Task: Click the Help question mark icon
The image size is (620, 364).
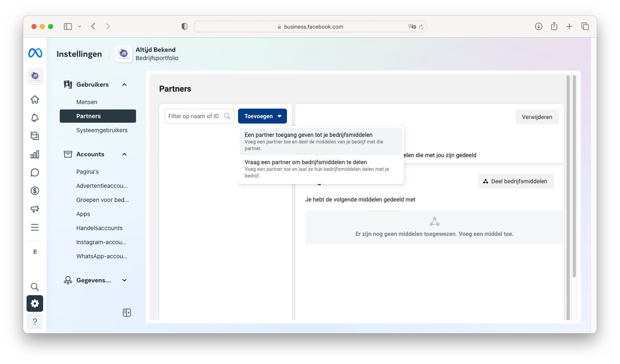Action: (x=35, y=322)
